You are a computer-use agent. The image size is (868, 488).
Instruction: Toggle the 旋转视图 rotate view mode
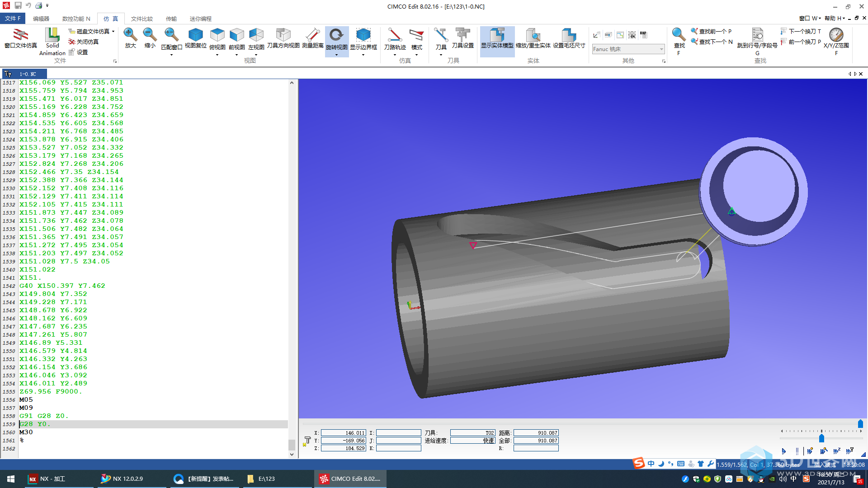(x=337, y=37)
